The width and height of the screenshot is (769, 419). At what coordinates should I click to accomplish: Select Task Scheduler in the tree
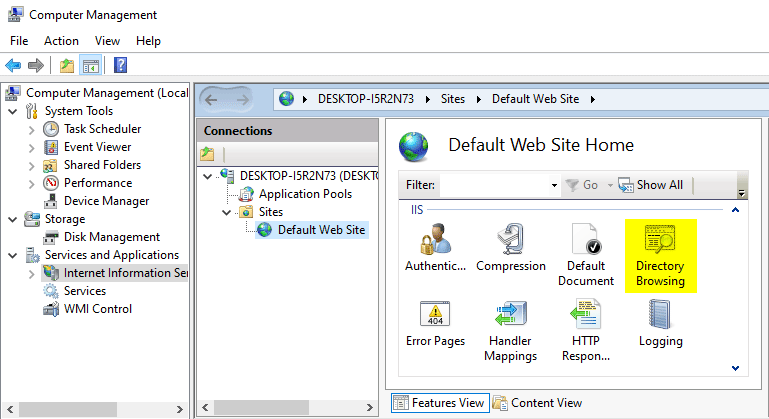coord(102,129)
